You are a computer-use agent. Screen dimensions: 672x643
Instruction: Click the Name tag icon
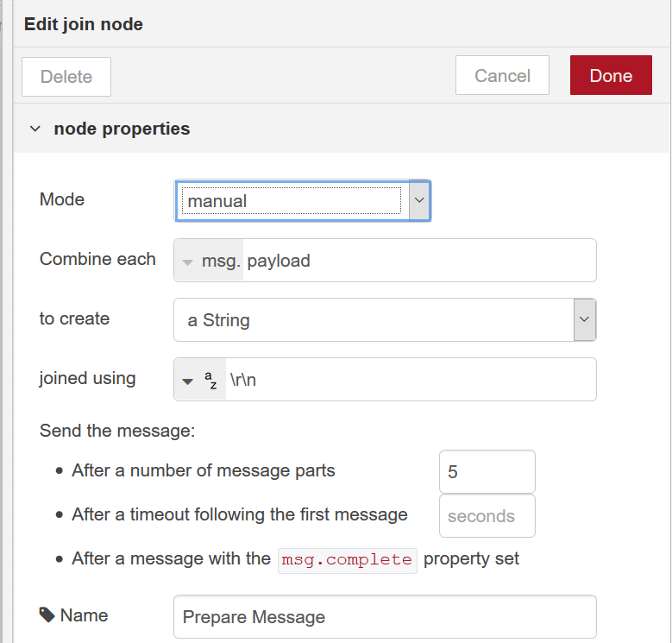click(x=47, y=615)
